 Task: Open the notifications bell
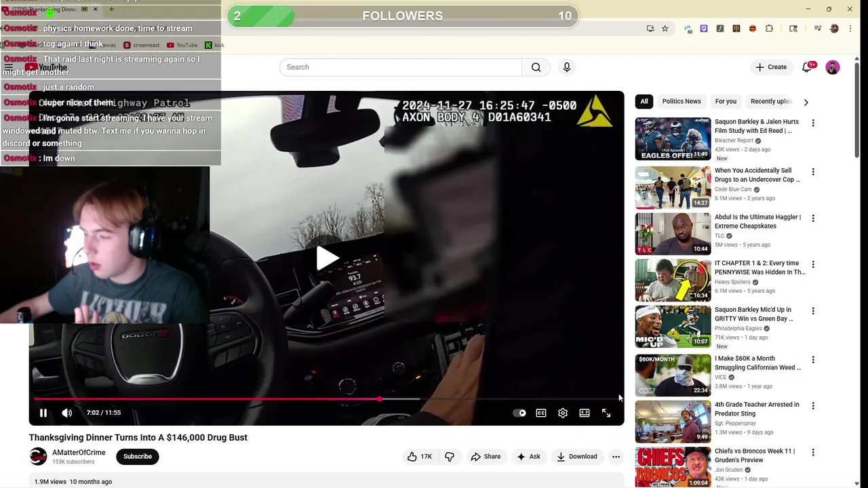(x=807, y=67)
